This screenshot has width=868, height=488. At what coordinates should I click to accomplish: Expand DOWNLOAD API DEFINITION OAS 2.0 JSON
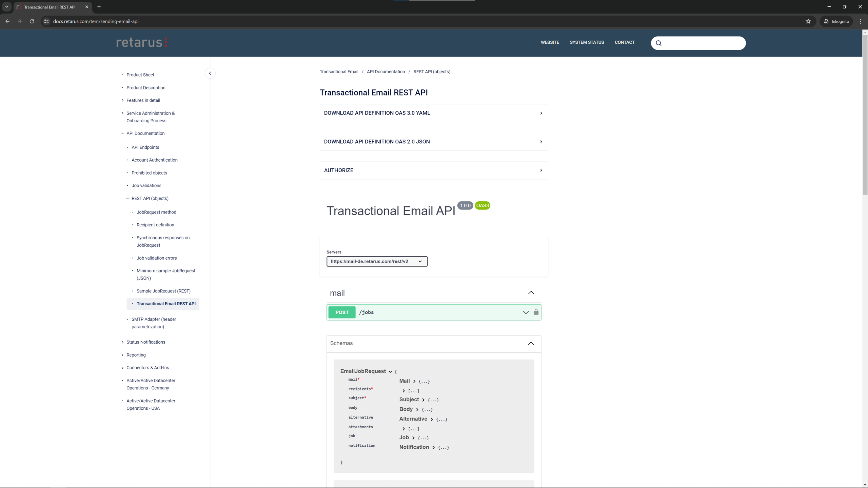434,142
